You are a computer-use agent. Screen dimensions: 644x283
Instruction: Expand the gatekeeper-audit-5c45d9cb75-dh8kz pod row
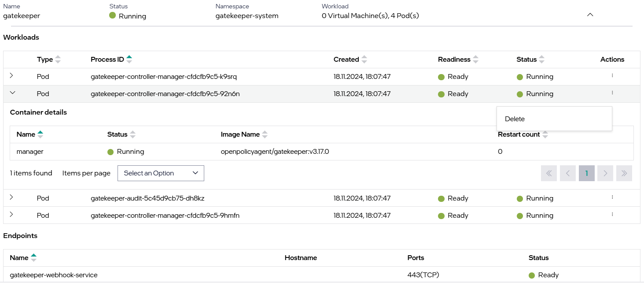[11, 197]
